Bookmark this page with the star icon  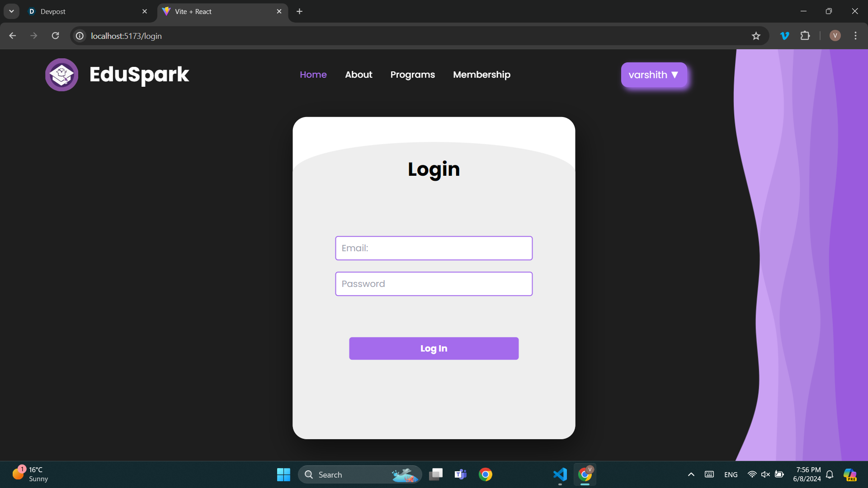point(756,36)
